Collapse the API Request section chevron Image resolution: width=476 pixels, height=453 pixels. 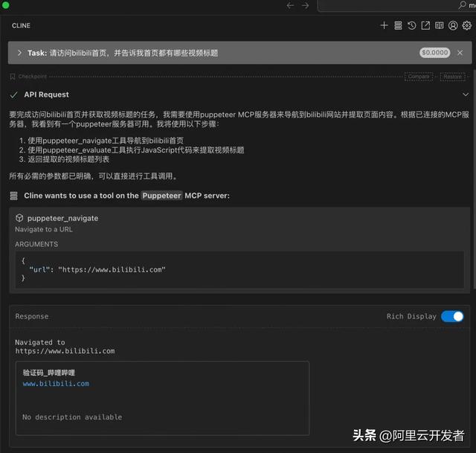(x=466, y=94)
